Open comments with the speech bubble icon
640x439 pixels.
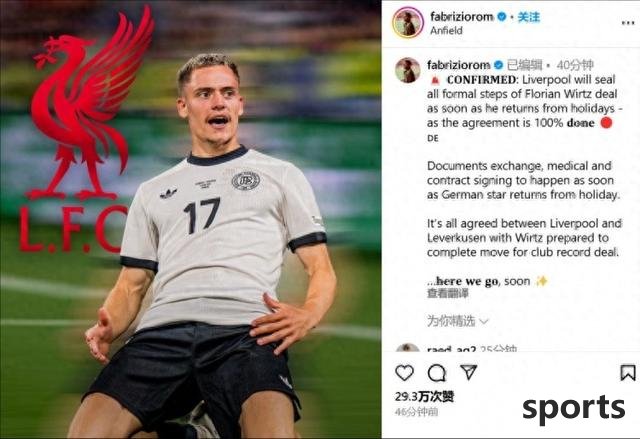click(437, 372)
